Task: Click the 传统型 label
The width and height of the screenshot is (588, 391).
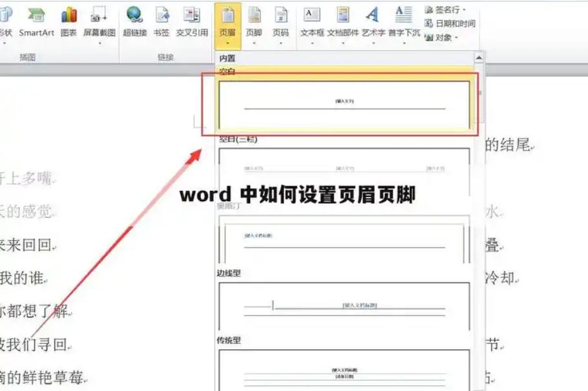Action: (229, 341)
